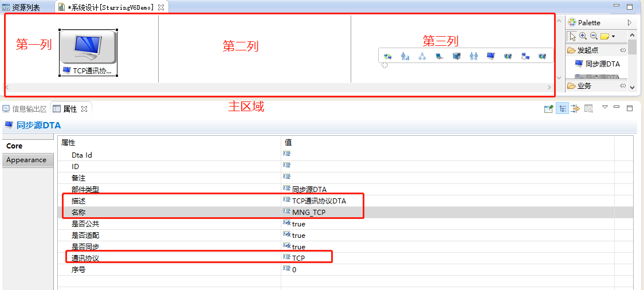The height and width of the screenshot is (290, 644).
Task: Click the 同步源DTA value cell
Action: tap(447, 189)
